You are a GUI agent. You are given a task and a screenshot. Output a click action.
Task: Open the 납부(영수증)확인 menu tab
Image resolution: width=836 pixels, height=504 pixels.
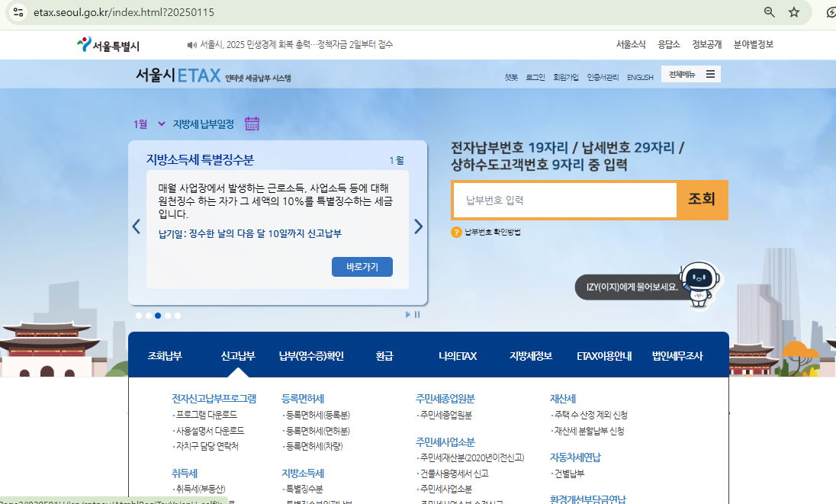(x=311, y=356)
